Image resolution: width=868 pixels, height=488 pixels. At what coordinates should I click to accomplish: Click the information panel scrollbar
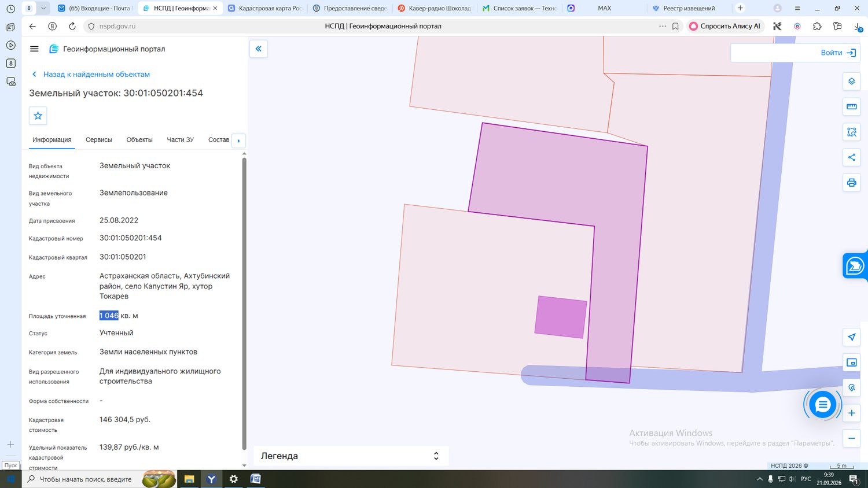[x=244, y=304]
